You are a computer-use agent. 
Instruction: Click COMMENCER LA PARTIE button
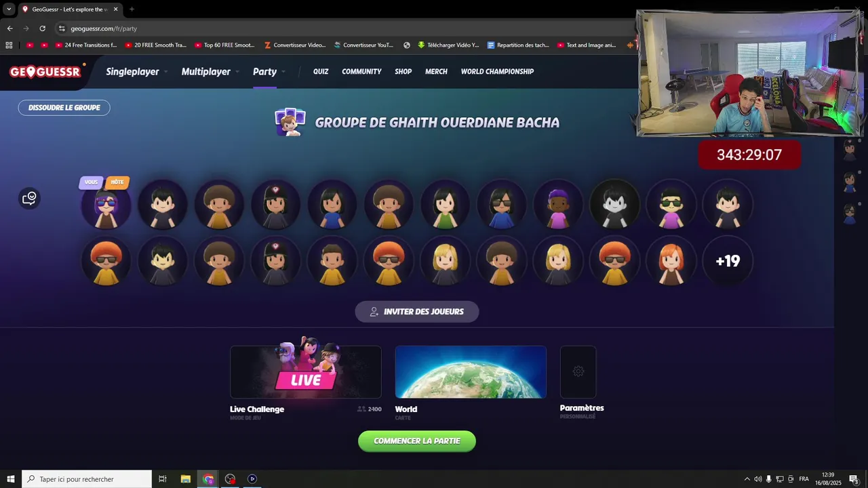(x=417, y=441)
